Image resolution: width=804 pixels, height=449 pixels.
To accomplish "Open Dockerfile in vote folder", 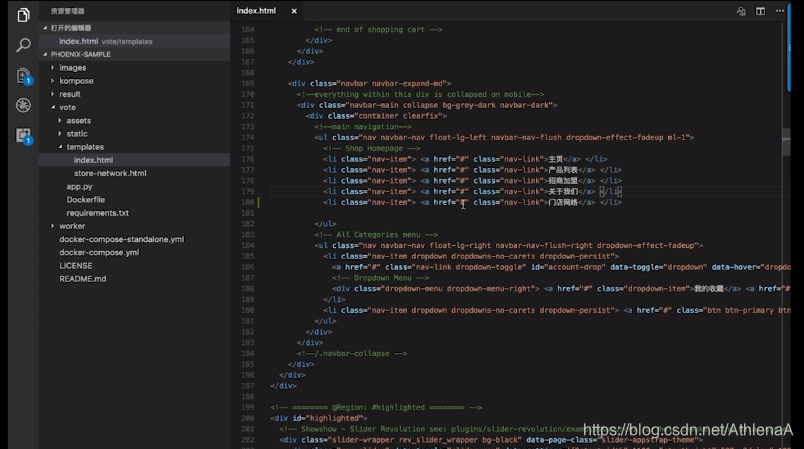I will tap(134, 200).
